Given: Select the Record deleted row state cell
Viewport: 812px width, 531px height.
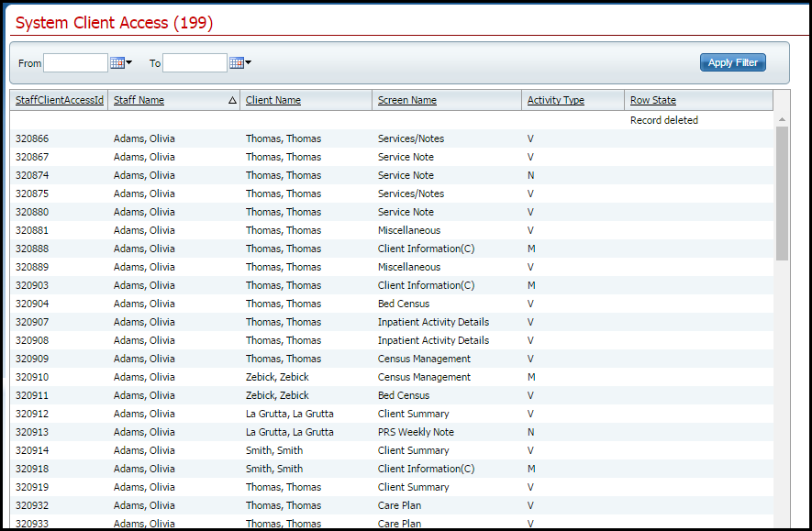Looking at the screenshot, I should pyautogui.click(x=664, y=120).
